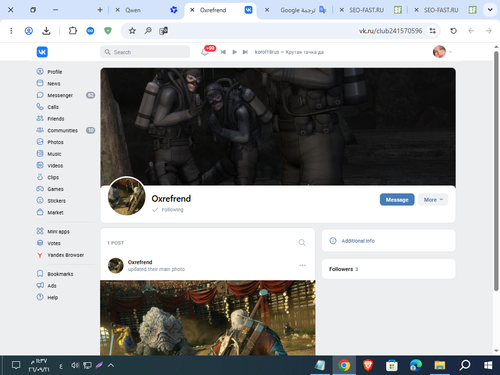The width and height of the screenshot is (500, 375).
Task: Click the translate page icon
Action: (x=163, y=31)
